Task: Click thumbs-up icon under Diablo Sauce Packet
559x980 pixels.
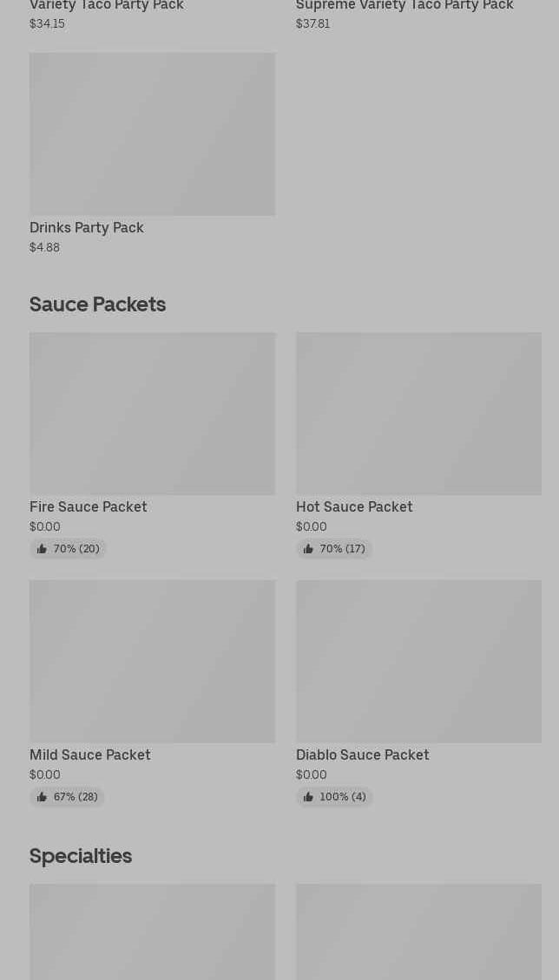Action: coord(308,797)
